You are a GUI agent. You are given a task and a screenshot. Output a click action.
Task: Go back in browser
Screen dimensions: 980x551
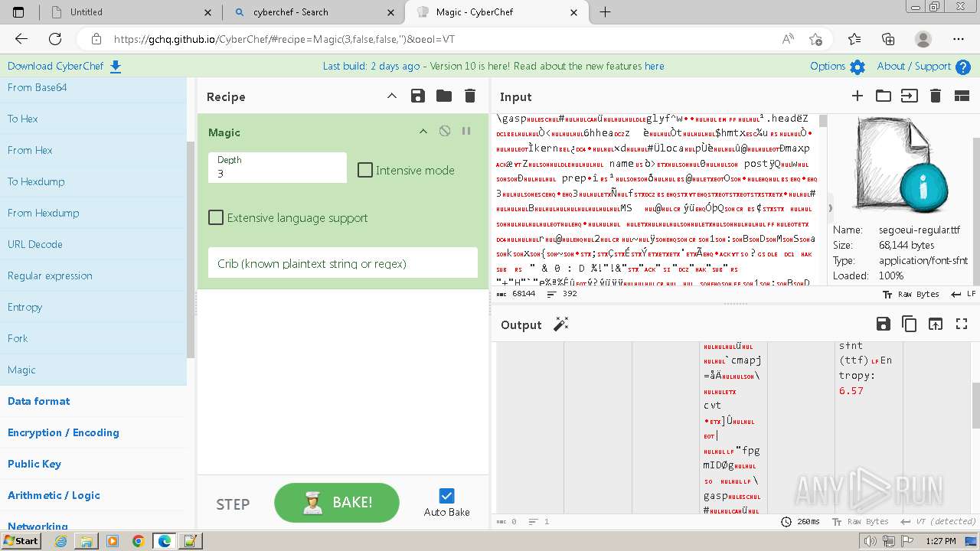click(x=21, y=39)
